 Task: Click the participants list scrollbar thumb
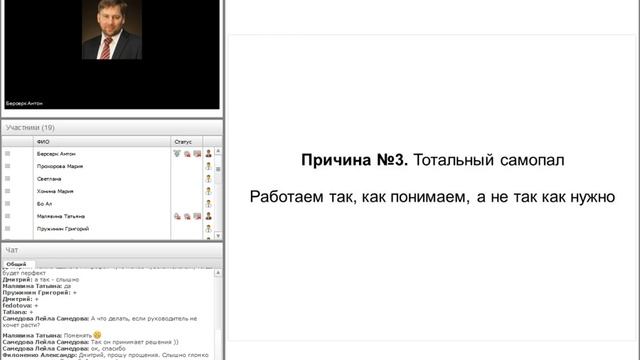tap(218, 169)
